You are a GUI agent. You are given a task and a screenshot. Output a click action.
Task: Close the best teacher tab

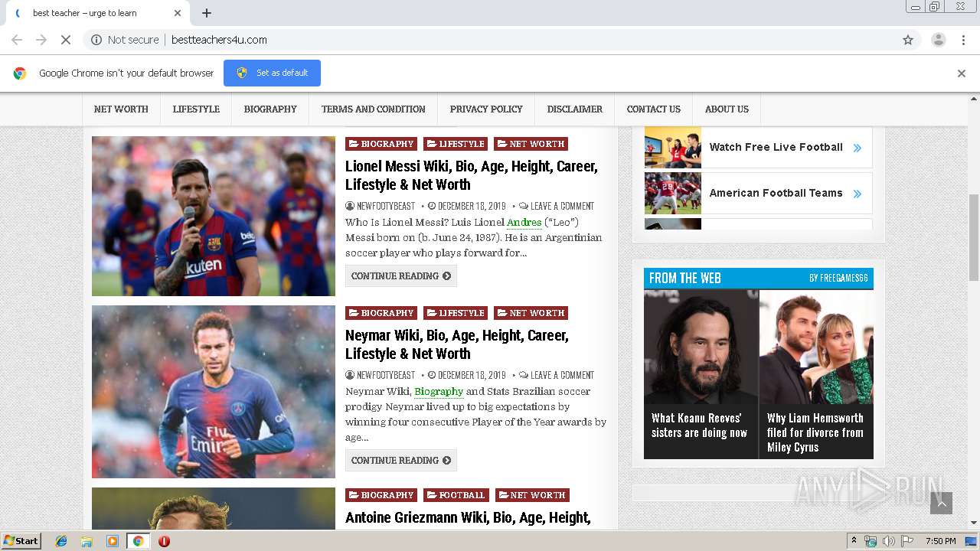(178, 13)
